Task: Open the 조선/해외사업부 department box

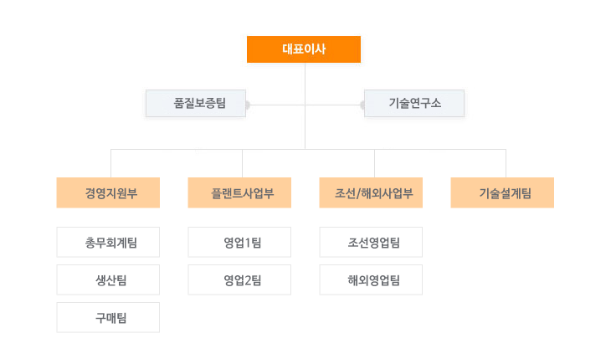Action: [x=371, y=192]
